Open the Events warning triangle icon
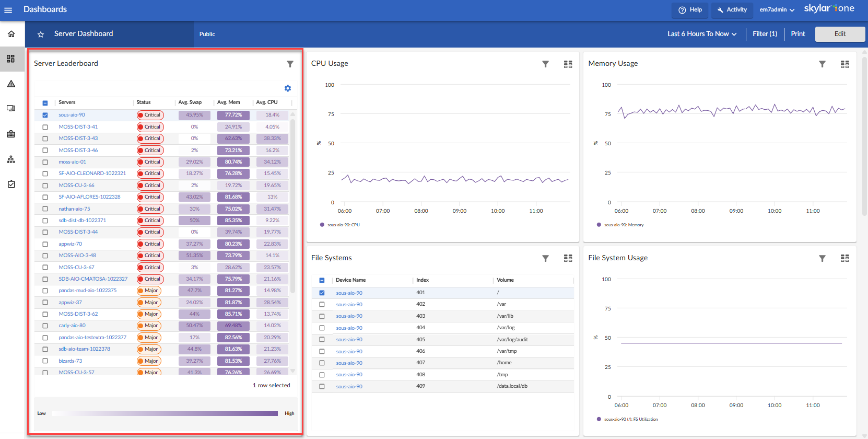Viewport: 868px width, 439px height. point(11,84)
